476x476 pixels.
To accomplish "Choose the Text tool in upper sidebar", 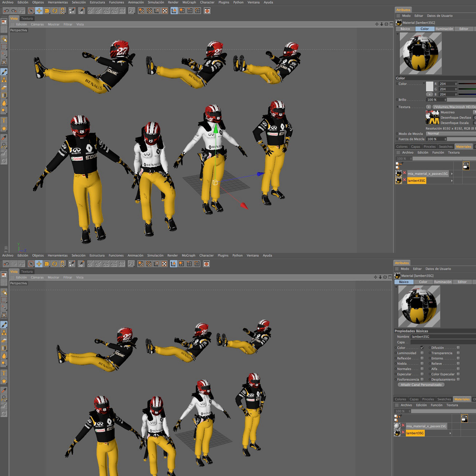I will click(4, 121).
